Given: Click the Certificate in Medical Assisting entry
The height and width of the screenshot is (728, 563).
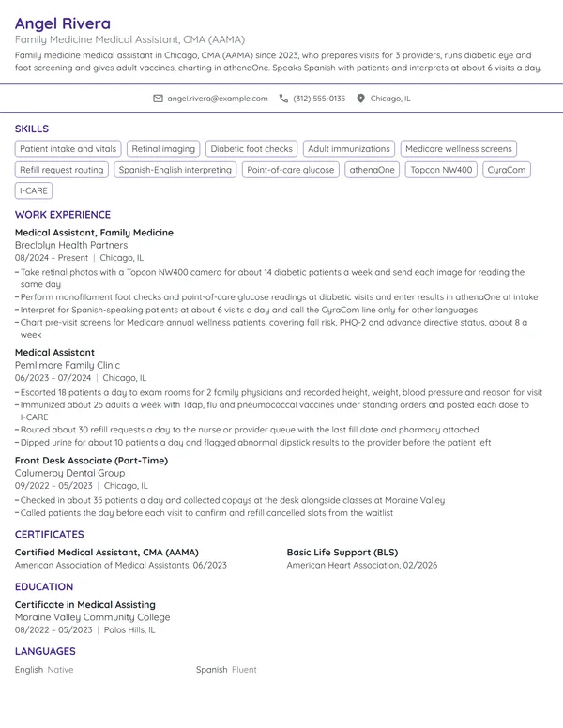Looking at the screenshot, I should 85,604.
